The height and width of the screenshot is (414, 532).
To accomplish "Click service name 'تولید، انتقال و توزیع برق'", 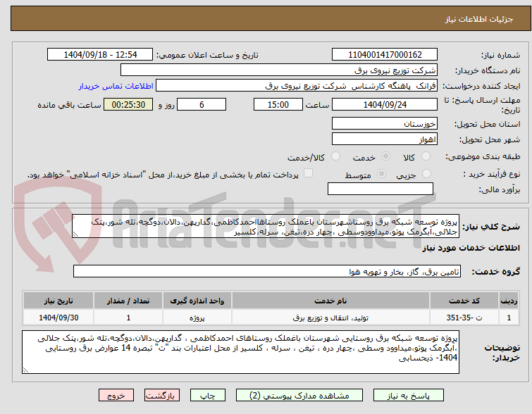I will 330,318.
